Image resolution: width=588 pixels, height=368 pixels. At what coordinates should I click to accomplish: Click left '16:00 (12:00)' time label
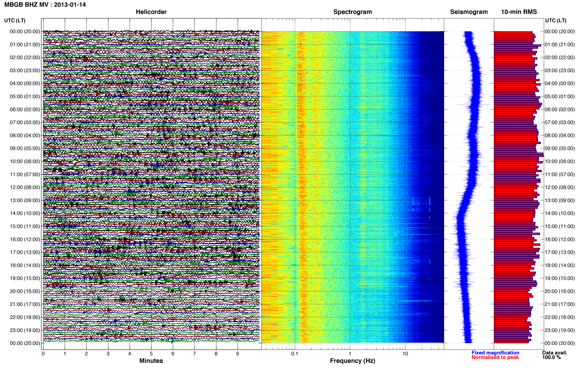pos(25,239)
